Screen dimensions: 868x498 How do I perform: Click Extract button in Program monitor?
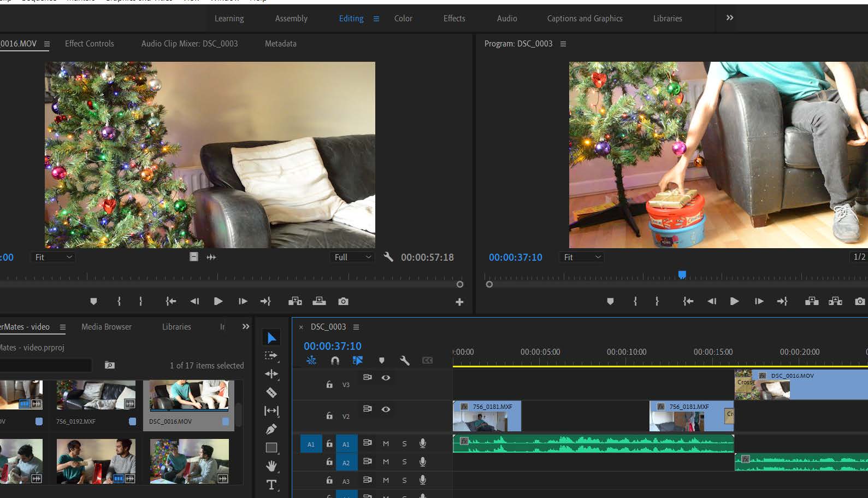pos(835,301)
